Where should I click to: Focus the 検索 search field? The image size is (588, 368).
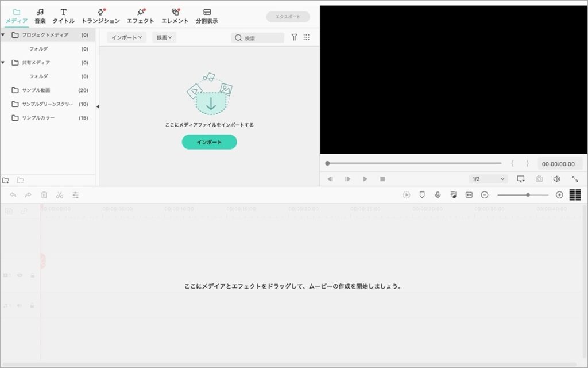point(258,37)
